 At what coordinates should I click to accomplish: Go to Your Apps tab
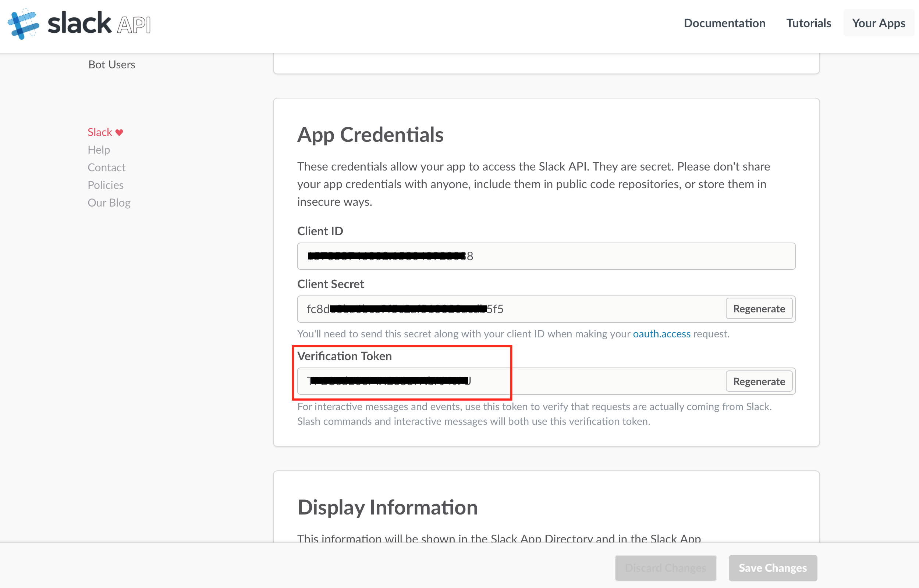[878, 23]
